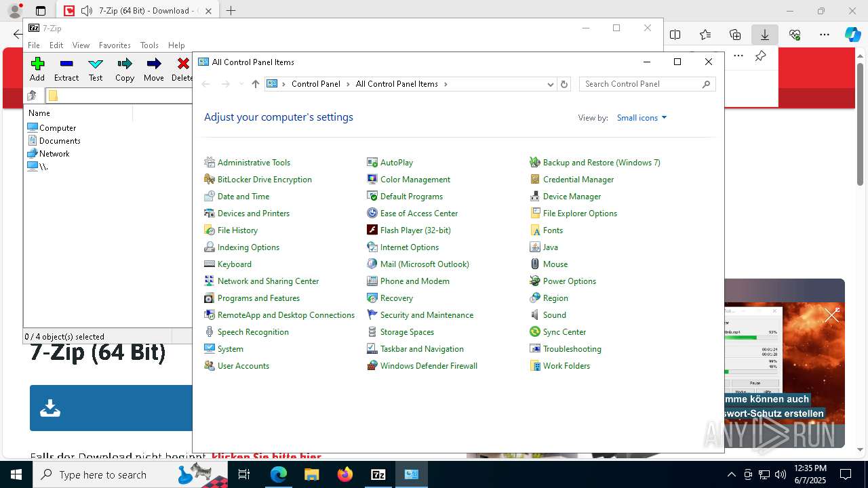
Task: Click the Add icon in 7-Zip toolbar
Action: click(x=37, y=64)
